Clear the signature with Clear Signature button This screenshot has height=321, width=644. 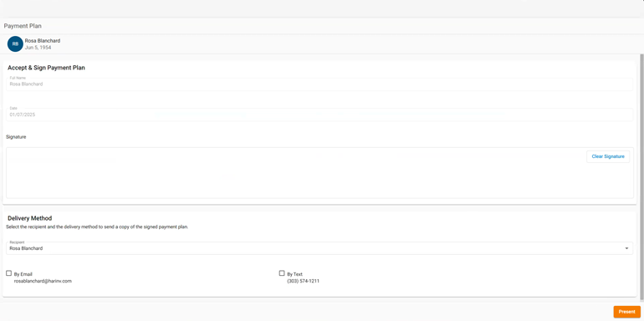608,156
